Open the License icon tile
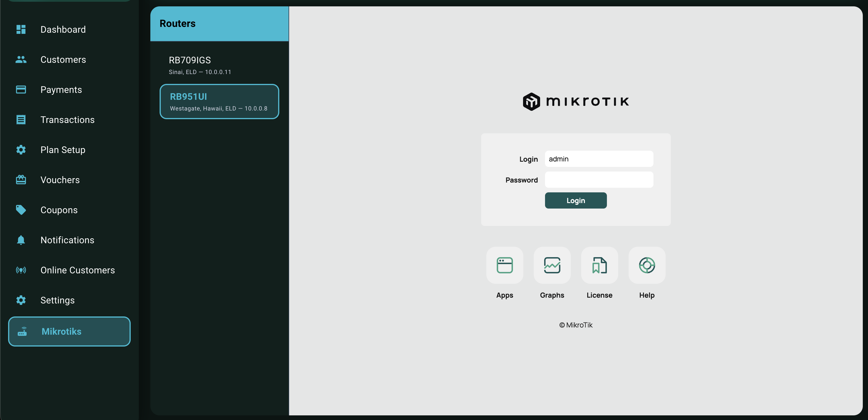Screen dimensions: 868x420 pyautogui.click(x=599, y=265)
